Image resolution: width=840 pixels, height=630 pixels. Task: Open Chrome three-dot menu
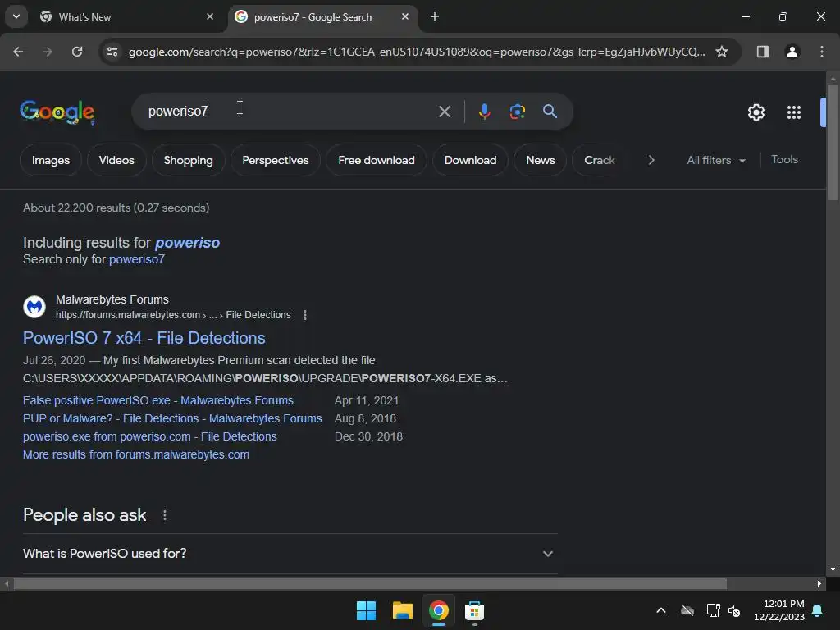pyautogui.click(x=822, y=52)
